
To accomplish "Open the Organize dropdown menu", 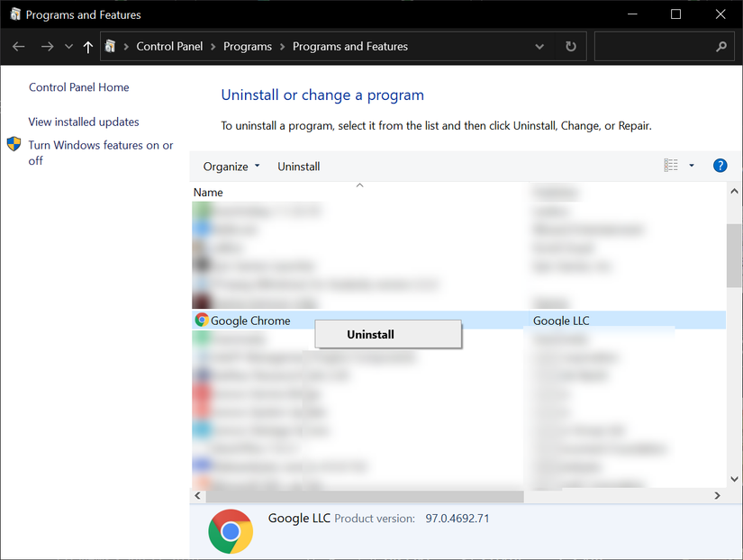I will pyautogui.click(x=231, y=167).
